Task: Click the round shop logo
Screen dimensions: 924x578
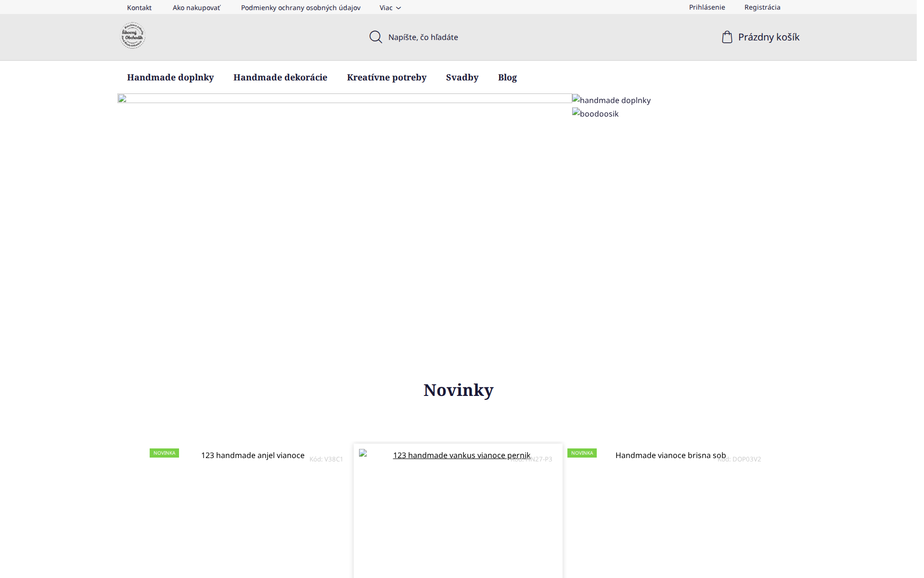Action: click(133, 36)
